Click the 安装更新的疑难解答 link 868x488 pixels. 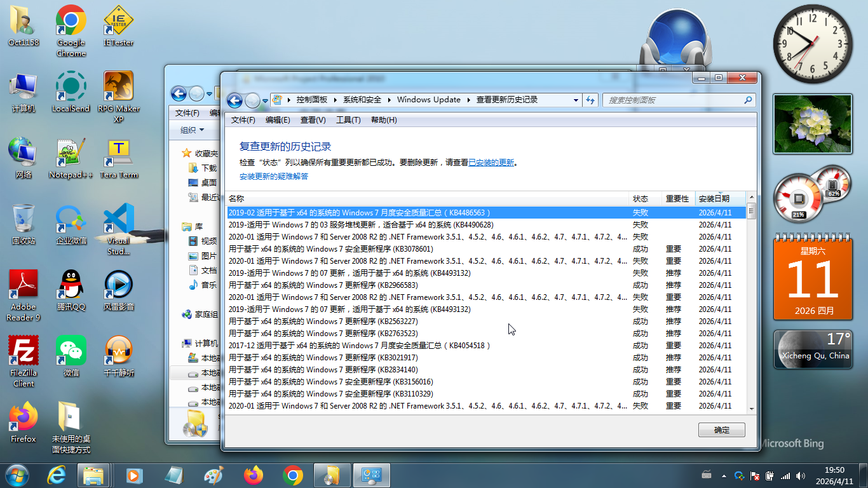pyautogui.click(x=273, y=177)
